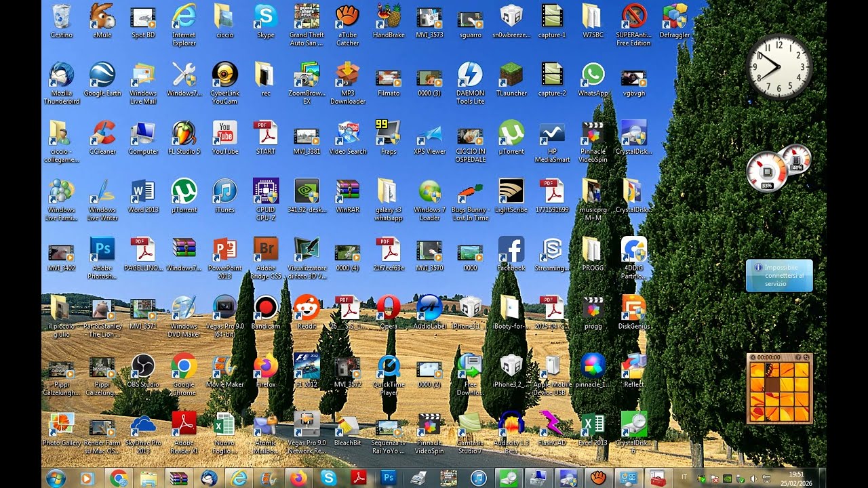Click the HP MediaSmart icon
Screen dimensions: 868x488
(552, 141)
